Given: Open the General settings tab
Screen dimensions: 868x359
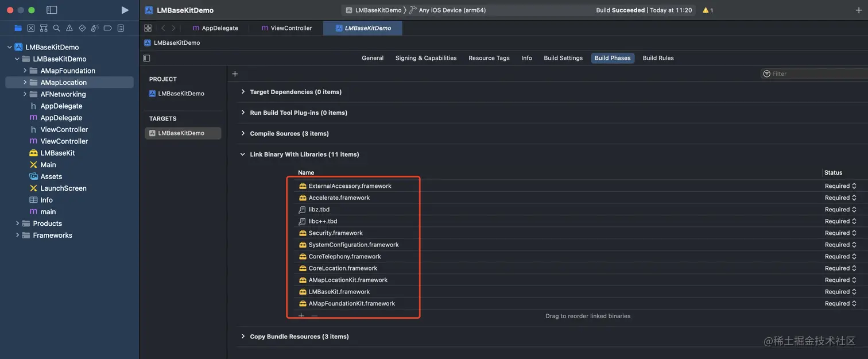Looking at the screenshot, I should (x=373, y=58).
